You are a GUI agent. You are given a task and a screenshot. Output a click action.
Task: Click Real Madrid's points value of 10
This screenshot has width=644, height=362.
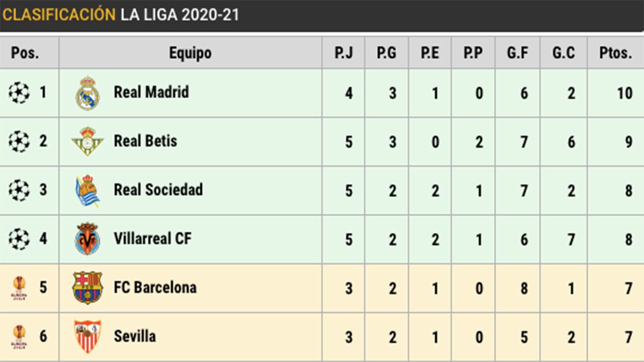point(625,93)
